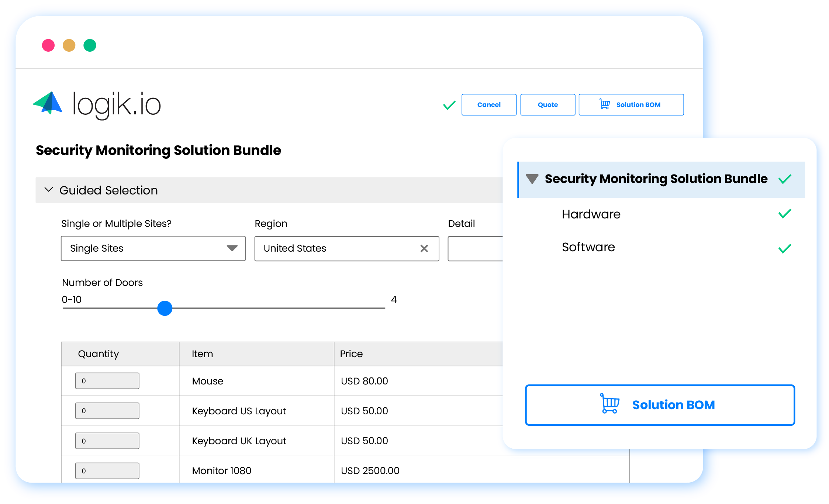The image size is (829, 504).
Task: Click the red window dot
Action: click(48, 45)
